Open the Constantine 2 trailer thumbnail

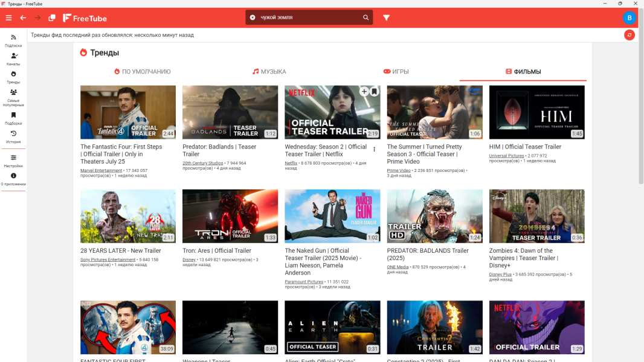point(434,327)
